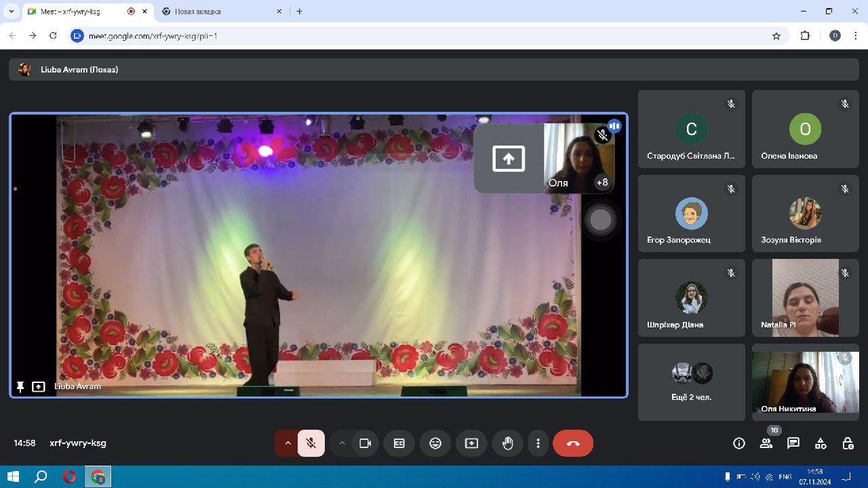Click the presentation icon beside Liuba Avram

[39, 386]
